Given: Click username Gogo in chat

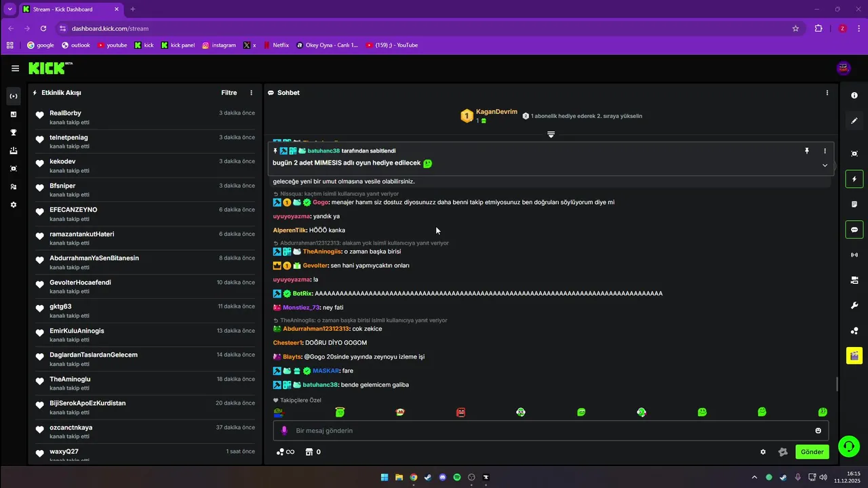Looking at the screenshot, I should point(321,202).
